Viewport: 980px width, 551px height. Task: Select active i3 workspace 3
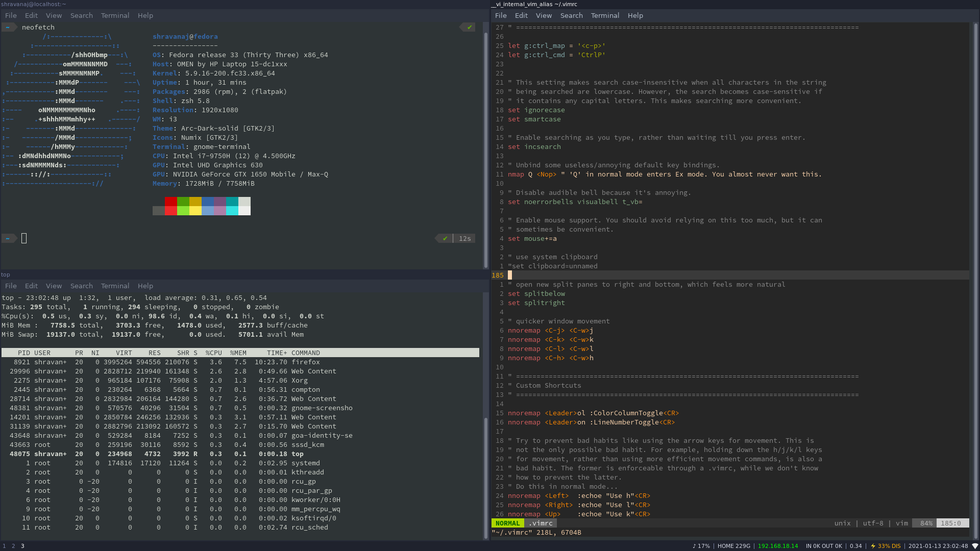pyautogui.click(x=22, y=546)
